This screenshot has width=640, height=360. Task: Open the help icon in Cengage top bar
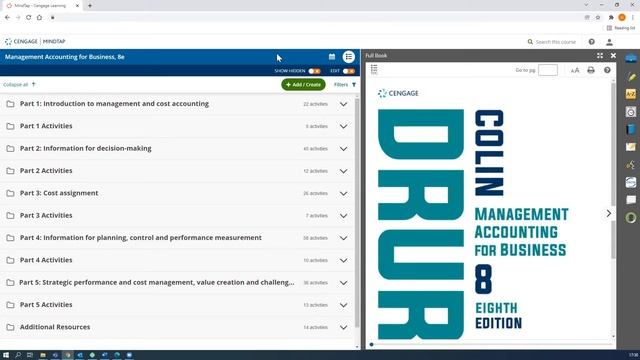(591, 42)
